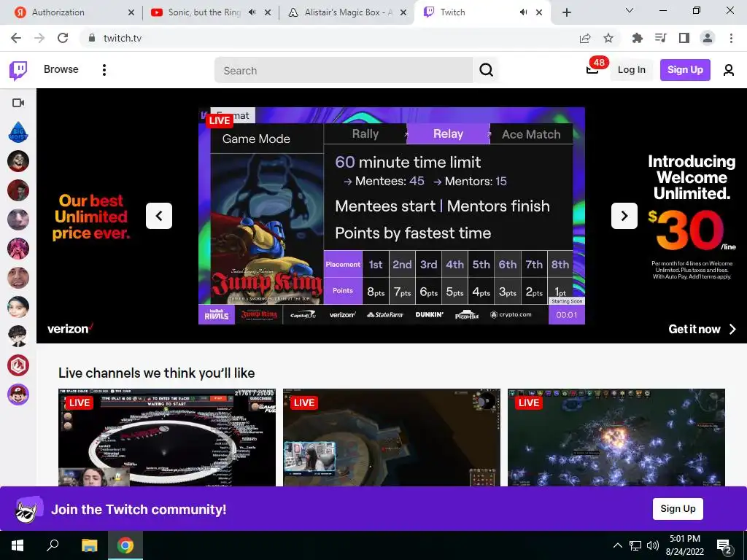Show next carousel stream with right arrow

(x=624, y=216)
